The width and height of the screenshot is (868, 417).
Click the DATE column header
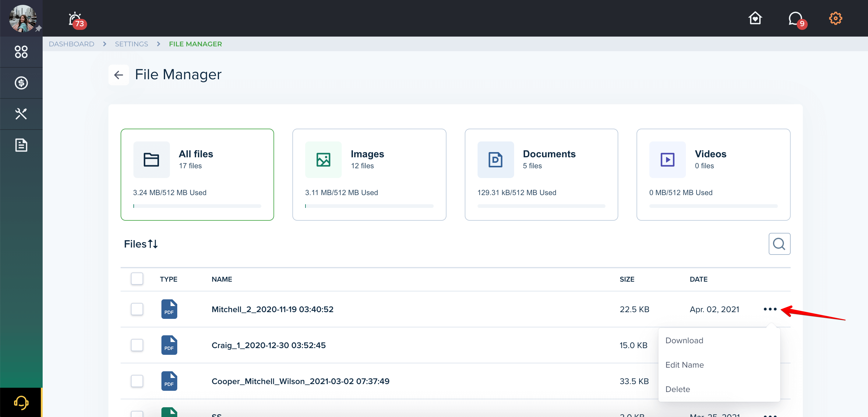[x=698, y=279]
